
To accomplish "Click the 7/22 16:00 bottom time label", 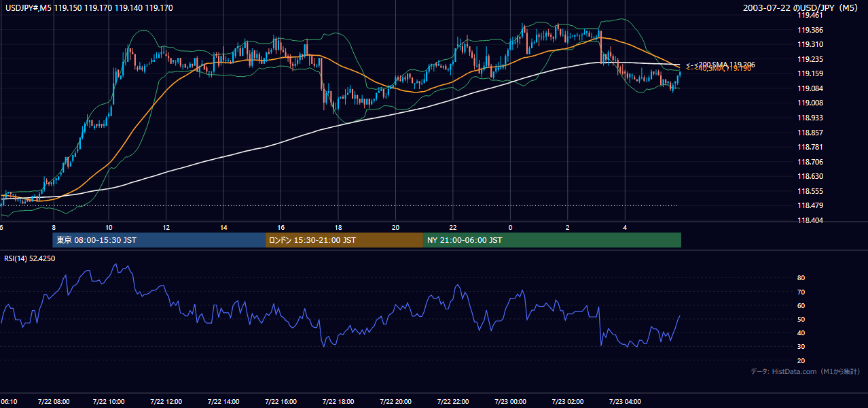I will (x=281, y=402).
